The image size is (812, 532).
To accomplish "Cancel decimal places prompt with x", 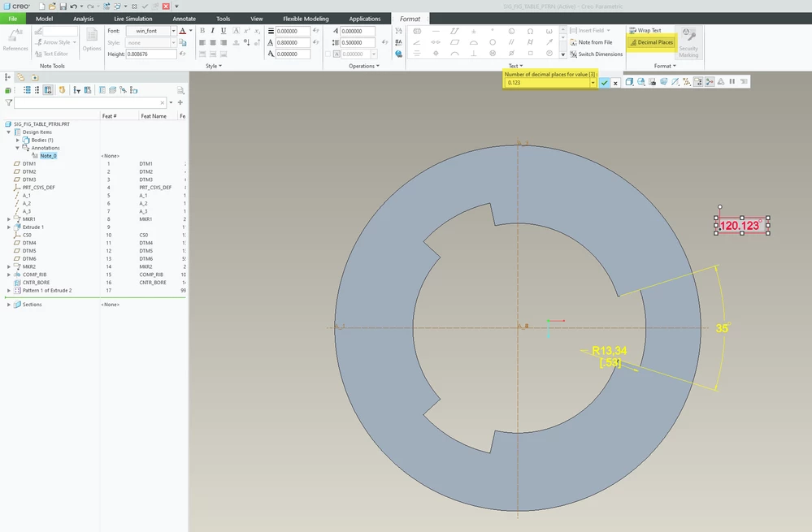I will 615,83.
